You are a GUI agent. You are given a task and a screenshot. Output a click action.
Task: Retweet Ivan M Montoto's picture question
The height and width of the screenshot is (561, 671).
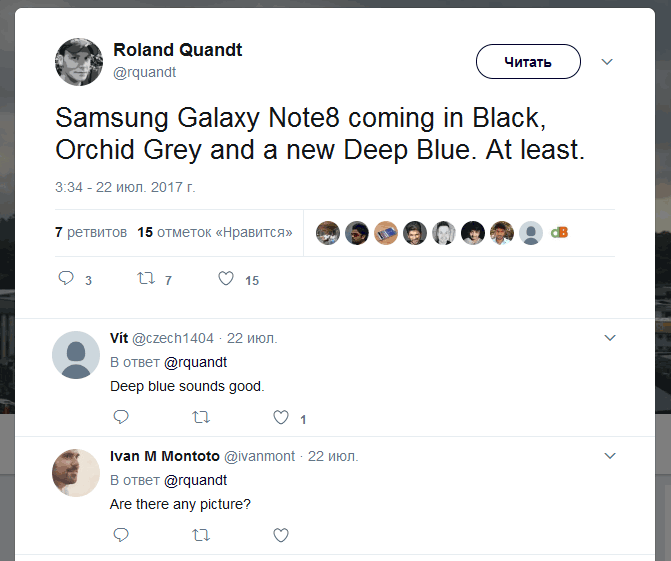coord(200,535)
